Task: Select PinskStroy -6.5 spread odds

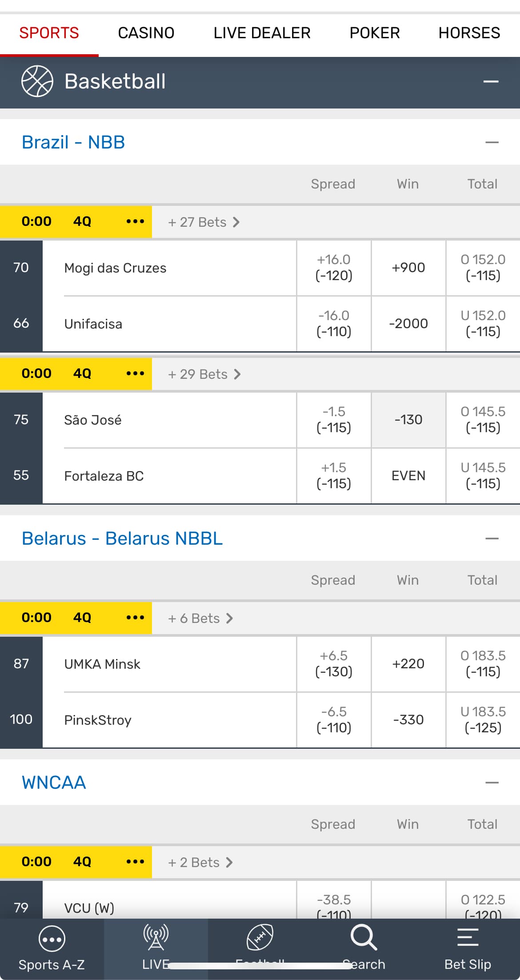Action: 334,720
